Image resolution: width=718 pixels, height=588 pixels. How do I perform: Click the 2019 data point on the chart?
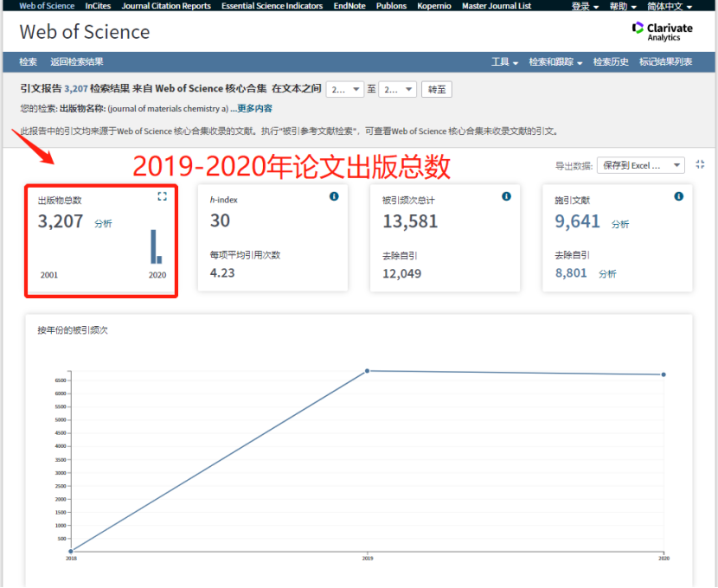pyautogui.click(x=368, y=371)
